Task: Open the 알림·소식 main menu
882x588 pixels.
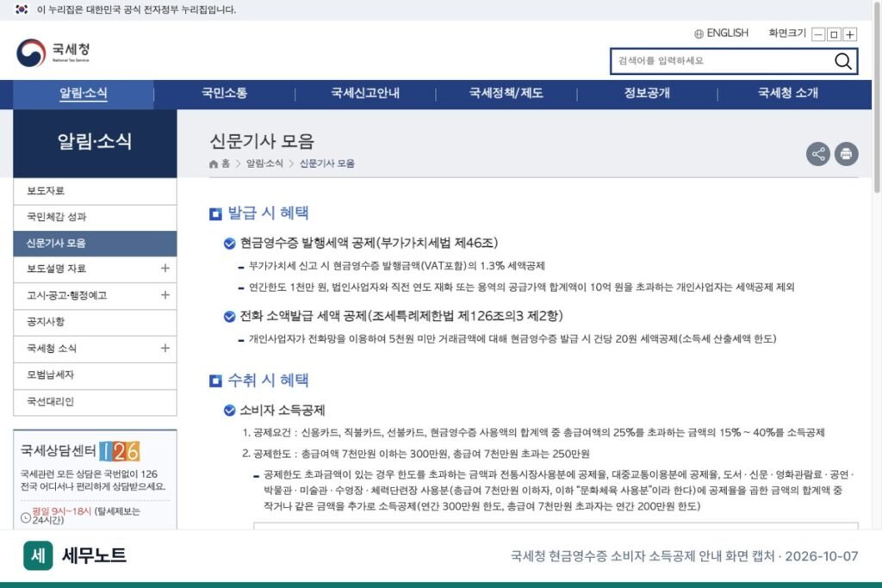Action: click(84, 94)
